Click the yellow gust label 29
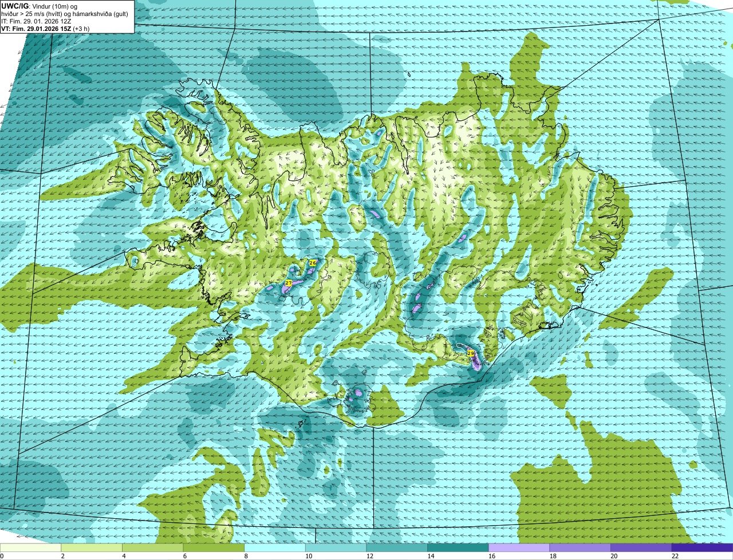Image resolution: width=733 pixels, height=560 pixels. click(x=471, y=353)
